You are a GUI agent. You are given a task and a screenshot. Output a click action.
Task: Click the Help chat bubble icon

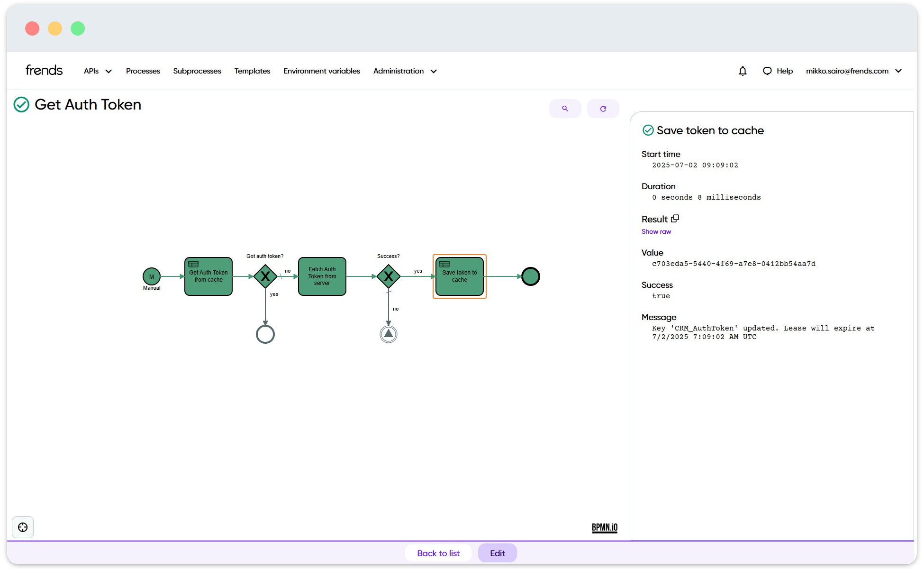tap(767, 71)
